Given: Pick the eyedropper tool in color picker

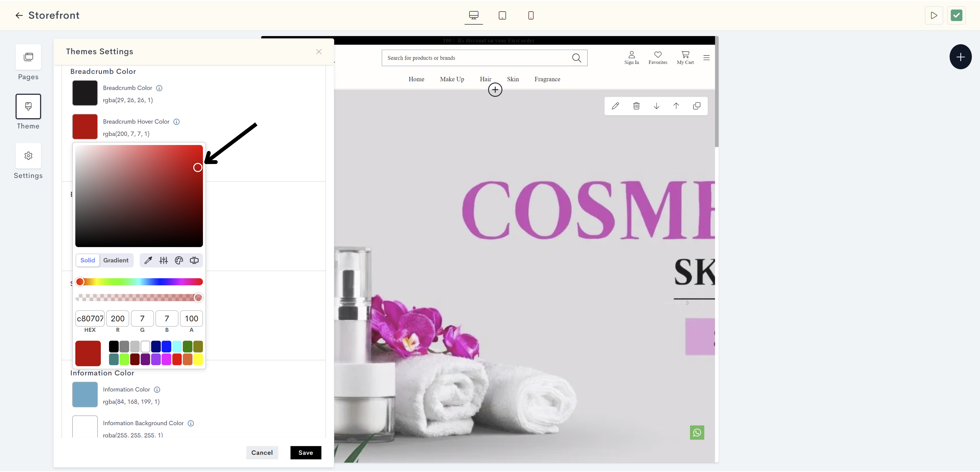Looking at the screenshot, I should [148, 260].
